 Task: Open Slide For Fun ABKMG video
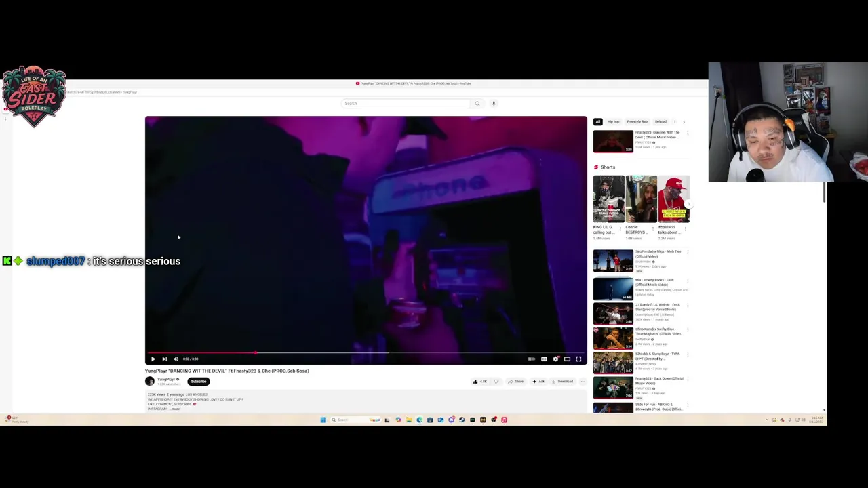pyautogui.click(x=613, y=407)
